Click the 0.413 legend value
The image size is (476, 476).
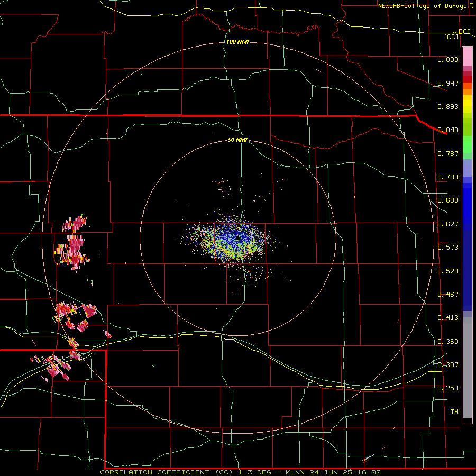tap(448, 318)
